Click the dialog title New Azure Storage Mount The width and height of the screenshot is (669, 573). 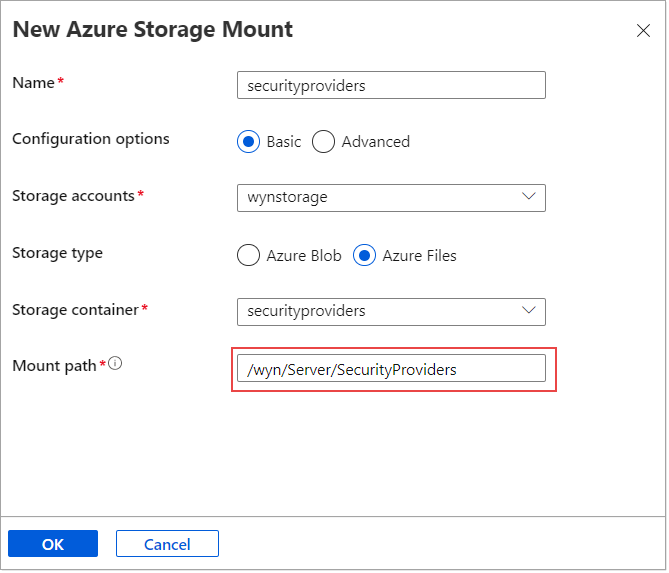152,30
